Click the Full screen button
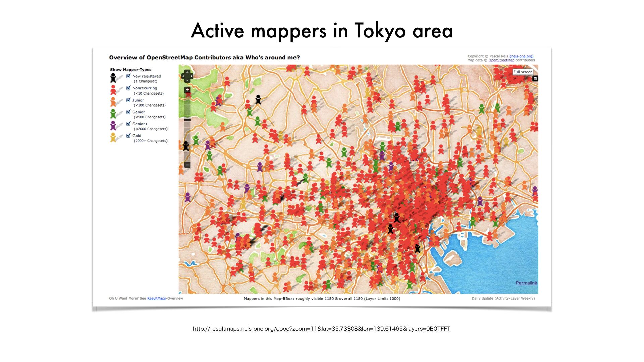 [x=523, y=72]
